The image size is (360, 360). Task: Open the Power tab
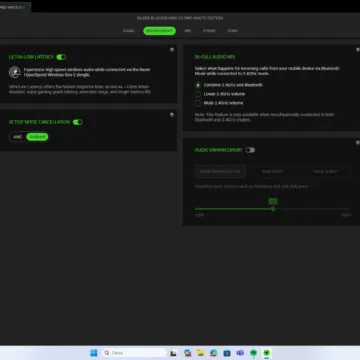[209, 31]
